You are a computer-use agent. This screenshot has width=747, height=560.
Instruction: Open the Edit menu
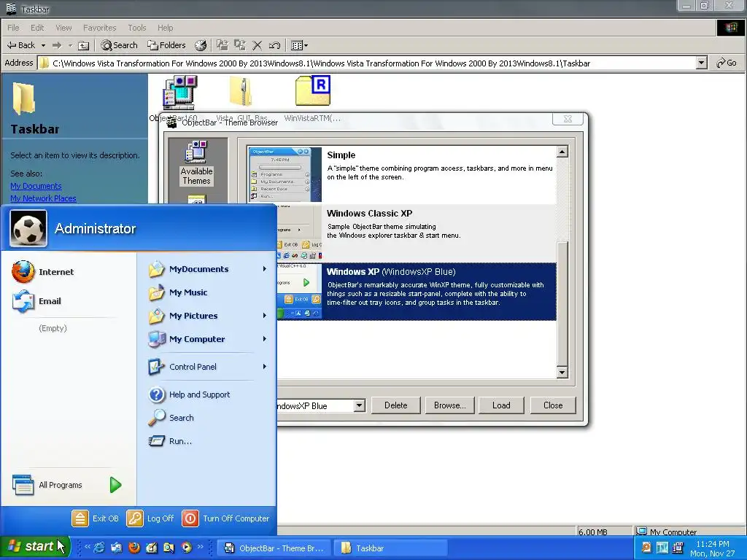[37, 28]
